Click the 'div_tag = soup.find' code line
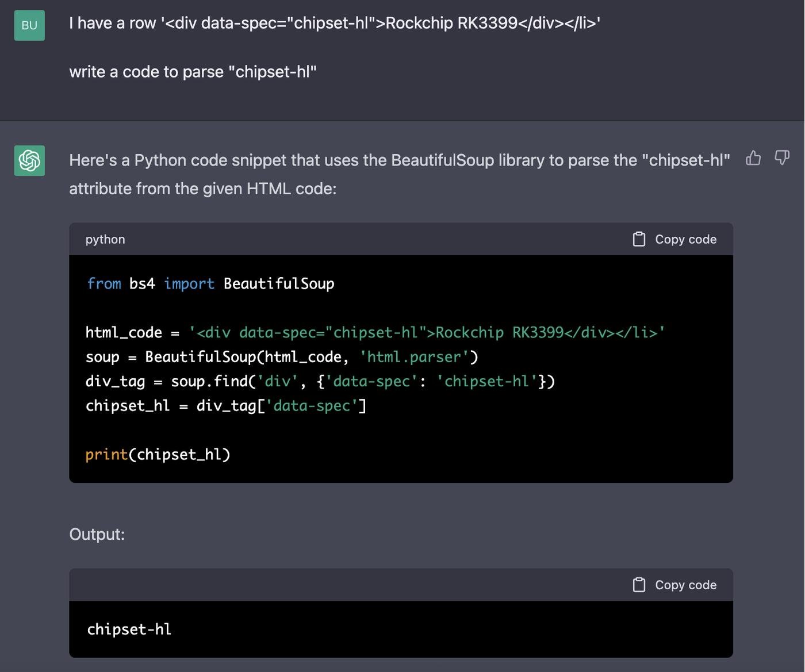The height and width of the screenshot is (672, 805). 320,381
